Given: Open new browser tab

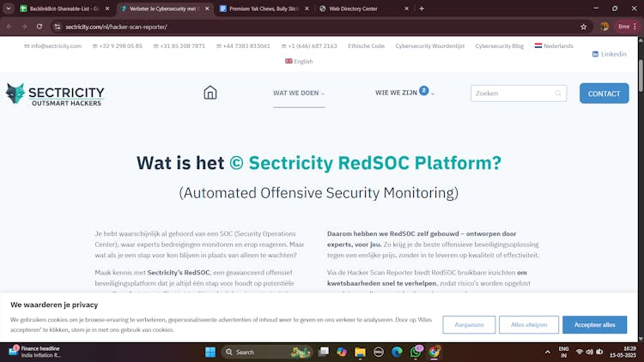Looking at the screenshot, I should click(422, 9).
